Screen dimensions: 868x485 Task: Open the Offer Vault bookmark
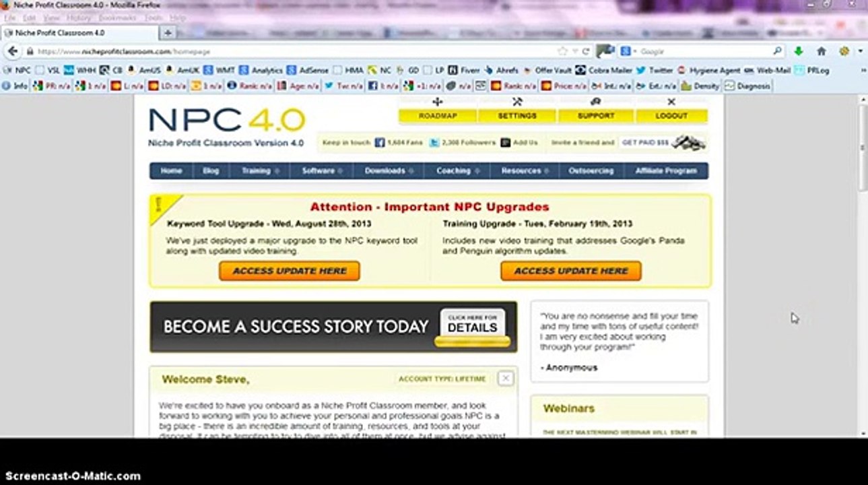(547, 70)
